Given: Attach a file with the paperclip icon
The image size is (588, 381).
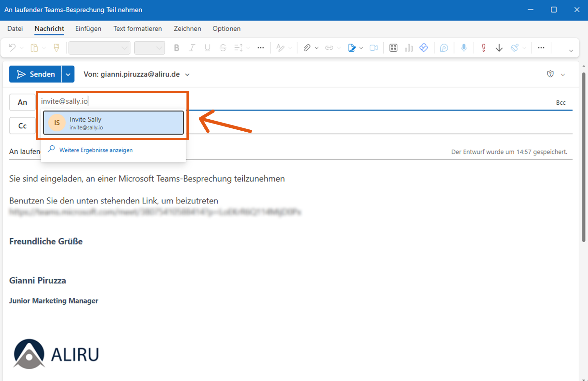Looking at the screenshot, I should coord(308,47).
